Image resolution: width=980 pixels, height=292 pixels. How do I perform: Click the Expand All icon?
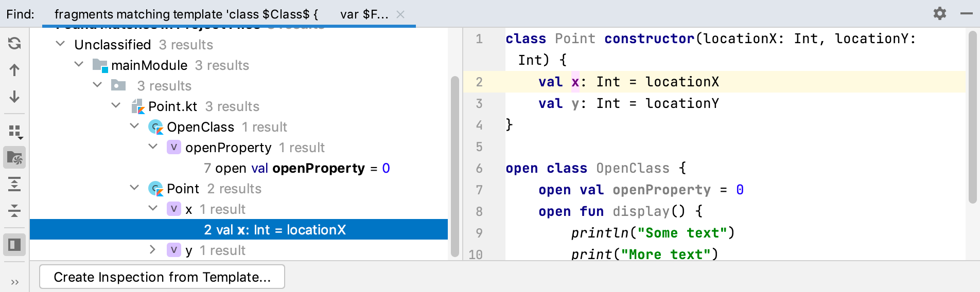[14, 184]
